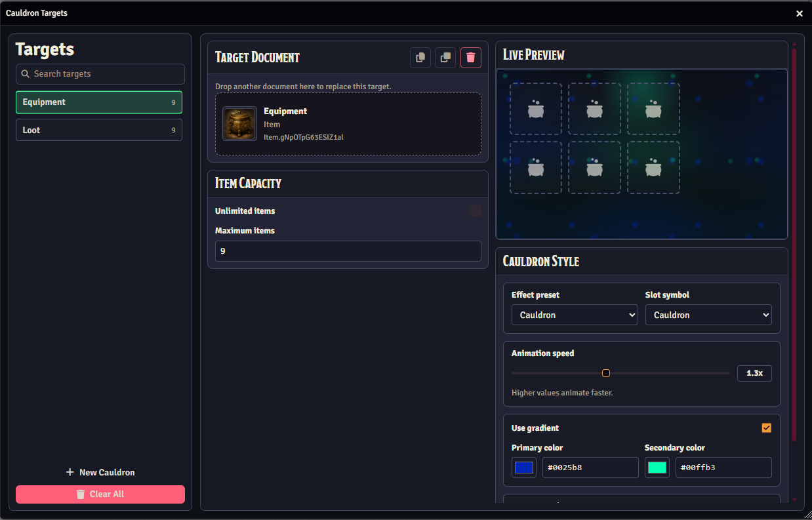Uncheck the Use gradient checkbox
812x520 pixels.
coord(766,428)
